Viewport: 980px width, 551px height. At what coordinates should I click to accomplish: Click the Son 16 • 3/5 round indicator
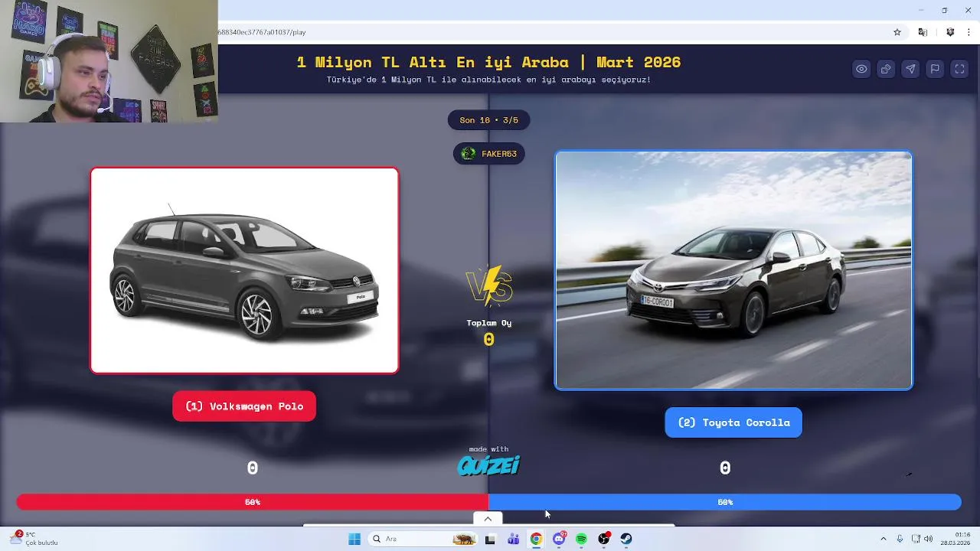pos(488,120)
